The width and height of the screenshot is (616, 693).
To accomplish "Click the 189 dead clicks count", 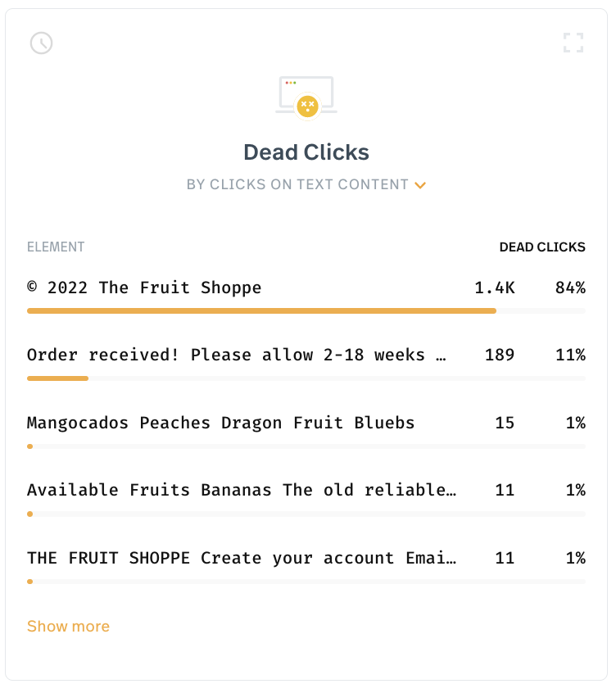I will 500,355.
